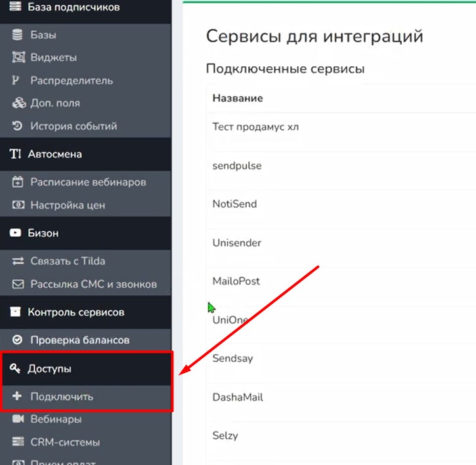Click the Доп. поля cubes icon

click(x=18, y=104)
